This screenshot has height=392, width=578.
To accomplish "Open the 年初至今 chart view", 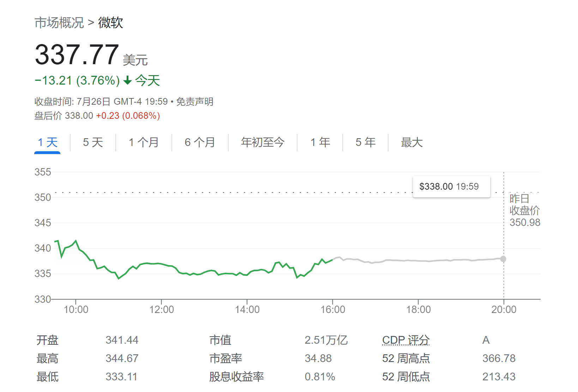I will pos(262,142).
